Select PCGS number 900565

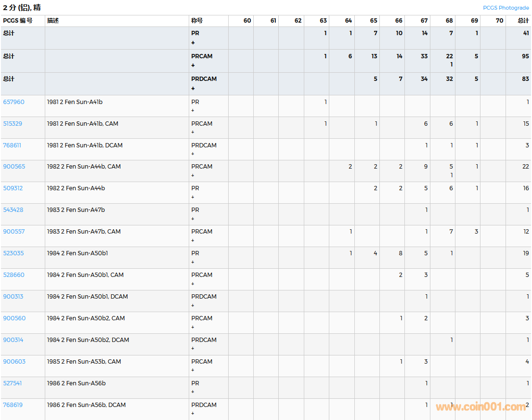(14, 167)
